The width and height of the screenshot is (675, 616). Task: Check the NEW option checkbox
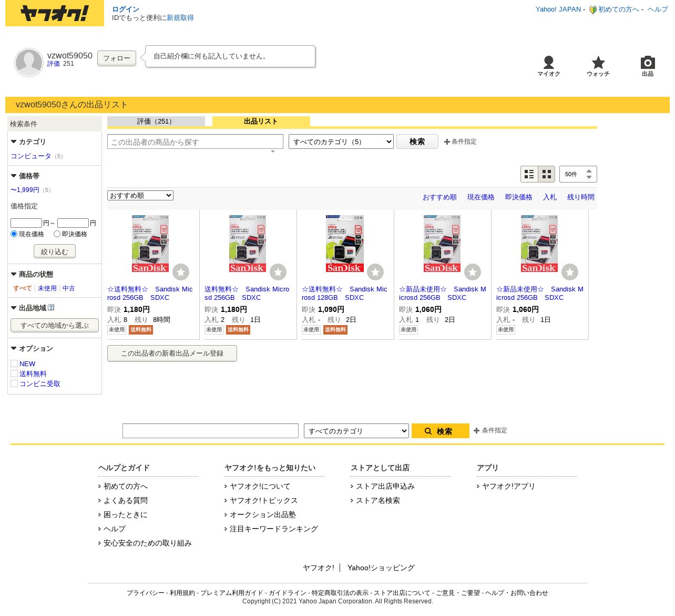(14, 363)
